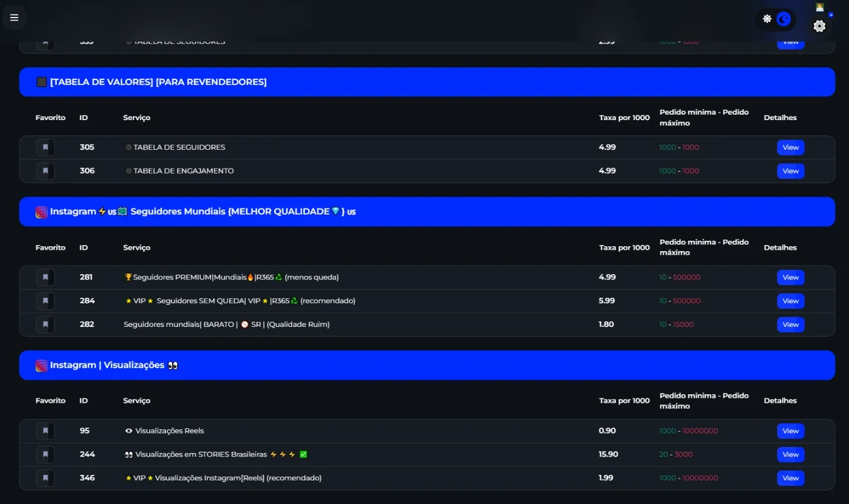Image resolution: width=849 pixels, height=504 pixels.
Task: View details for Visualizações Reels service
Action: point(791,431)
